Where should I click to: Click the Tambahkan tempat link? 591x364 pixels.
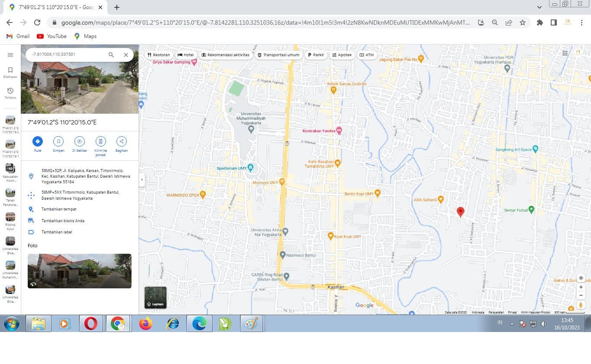coord(59,209)
